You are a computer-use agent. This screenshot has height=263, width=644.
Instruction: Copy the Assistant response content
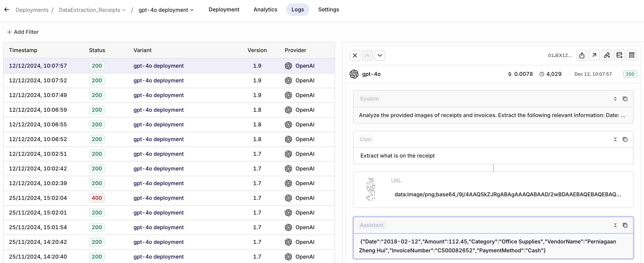point(625,225)
